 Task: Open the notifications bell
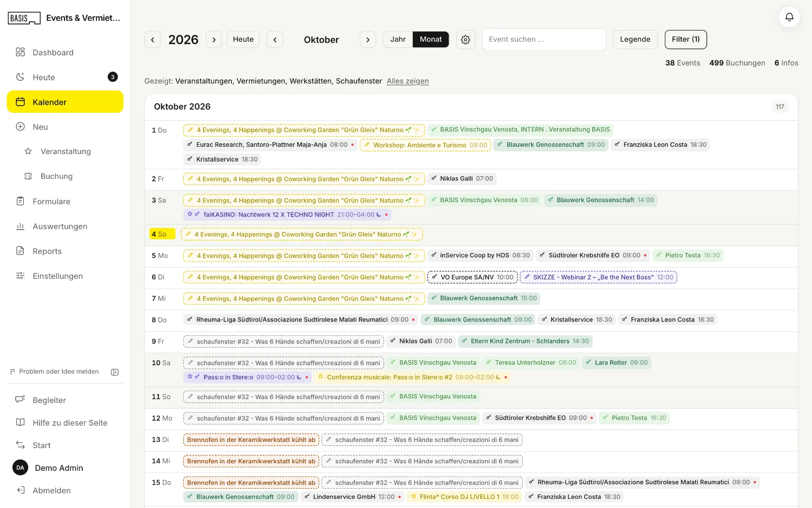(x=789, y=17)
